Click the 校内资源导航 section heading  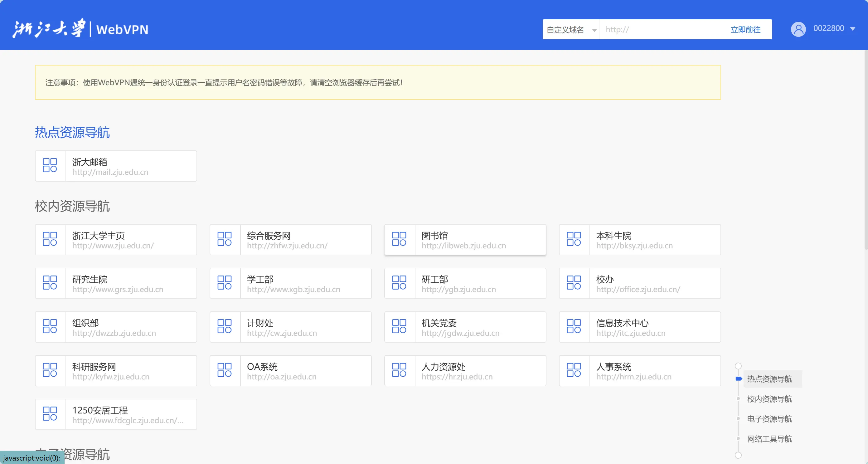tap(72, 206)
